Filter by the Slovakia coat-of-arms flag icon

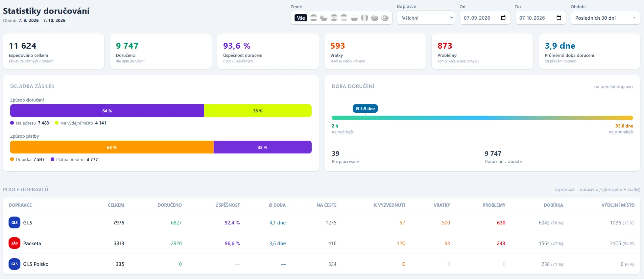pos(385,18)
